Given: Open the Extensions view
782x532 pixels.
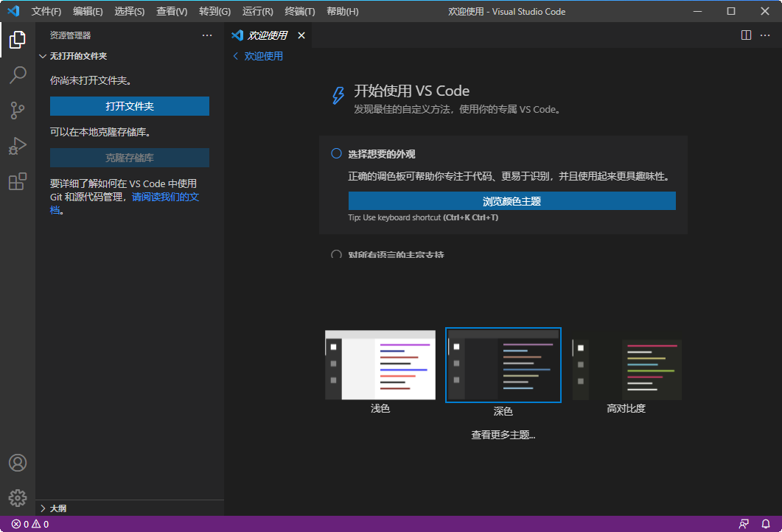Looking at the screenshot, I should (18, 181).
